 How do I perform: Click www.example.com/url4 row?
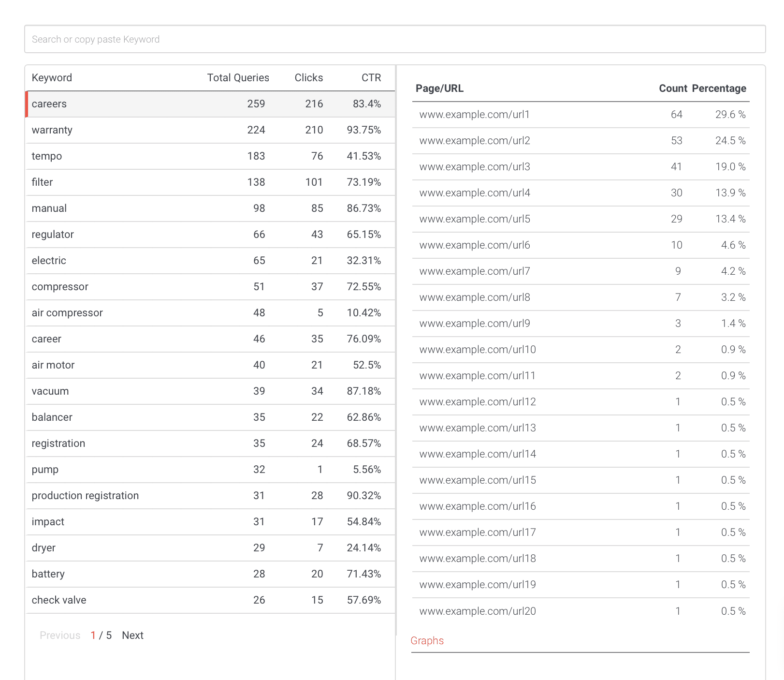point(581,193)
